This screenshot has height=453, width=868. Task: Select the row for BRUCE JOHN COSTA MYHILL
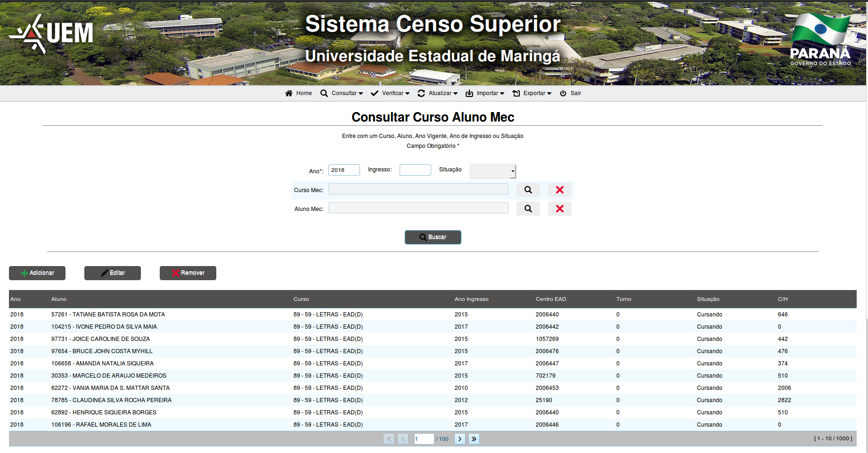(x=188, y=351)
